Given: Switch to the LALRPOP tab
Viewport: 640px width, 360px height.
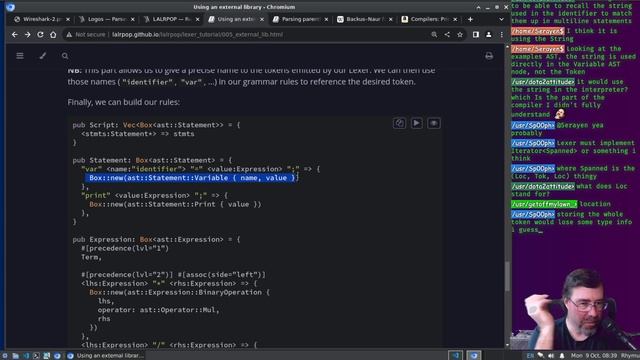Looking at the screenshot, I should (x=171, y=19).
